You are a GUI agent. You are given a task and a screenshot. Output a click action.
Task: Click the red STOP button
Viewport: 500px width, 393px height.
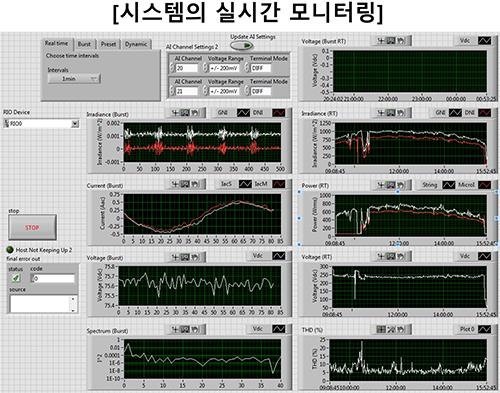pos(32,227)
